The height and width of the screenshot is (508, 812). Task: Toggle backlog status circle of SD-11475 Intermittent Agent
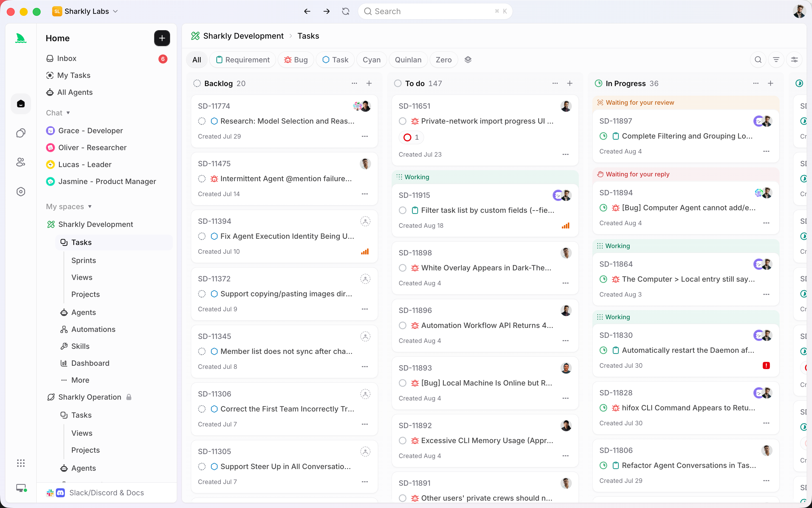tap(202, 179)
